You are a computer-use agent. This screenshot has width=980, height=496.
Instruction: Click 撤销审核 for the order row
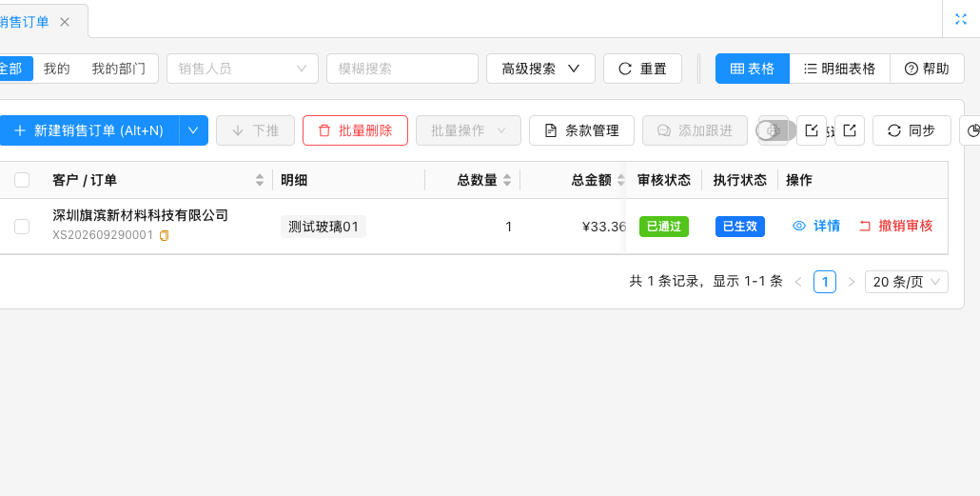895,227
